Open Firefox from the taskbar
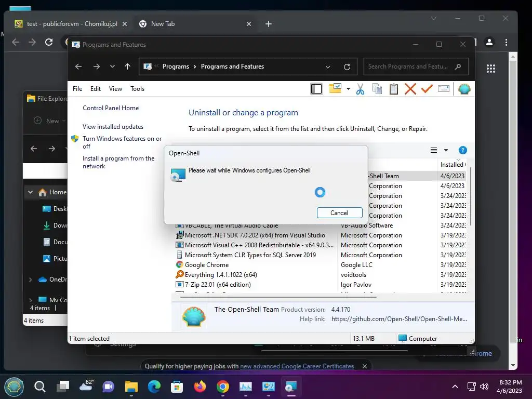532x399 pixels. pos(200,387)
